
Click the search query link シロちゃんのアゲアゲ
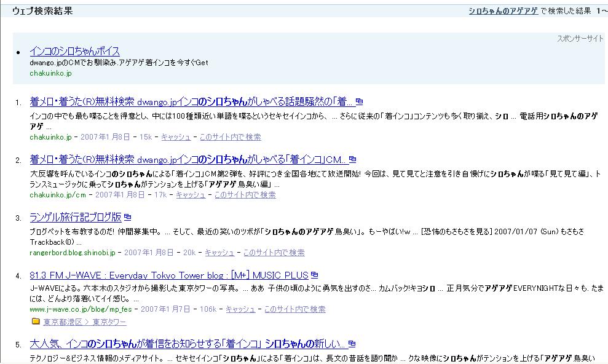[503, 11]
